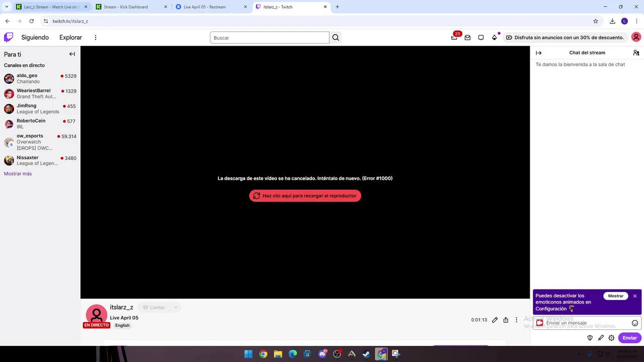The height and width of the screenshot is (362, 644).
Task: Open stream options three-dot menu
Action: coord(516,320)
